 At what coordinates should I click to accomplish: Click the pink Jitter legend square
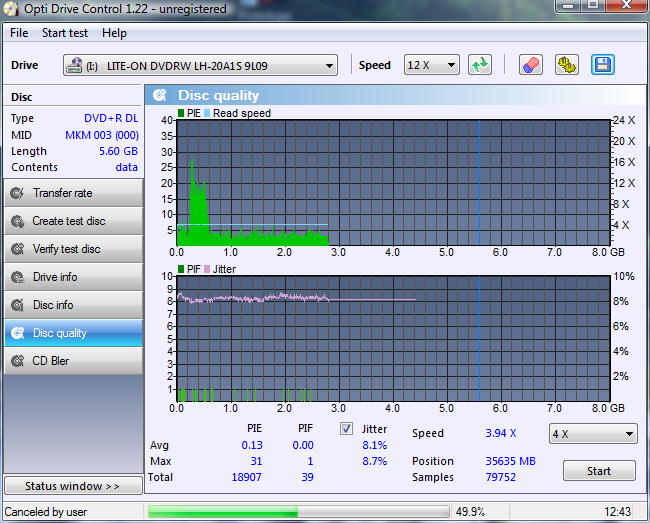(207, 269)
